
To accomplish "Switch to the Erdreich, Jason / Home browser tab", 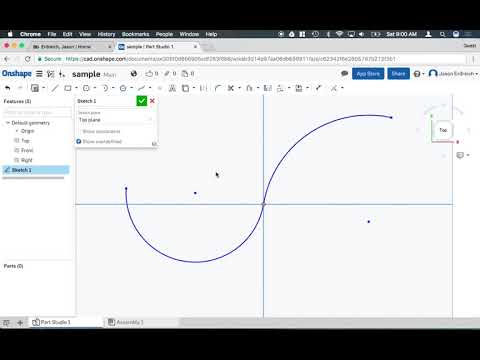I will point(72,47).
